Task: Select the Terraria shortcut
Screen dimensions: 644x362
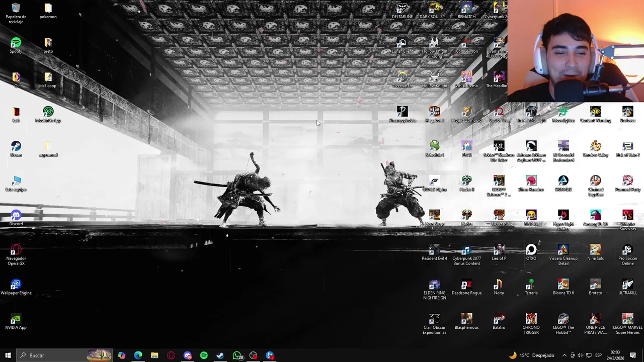Action: (531, 287)
